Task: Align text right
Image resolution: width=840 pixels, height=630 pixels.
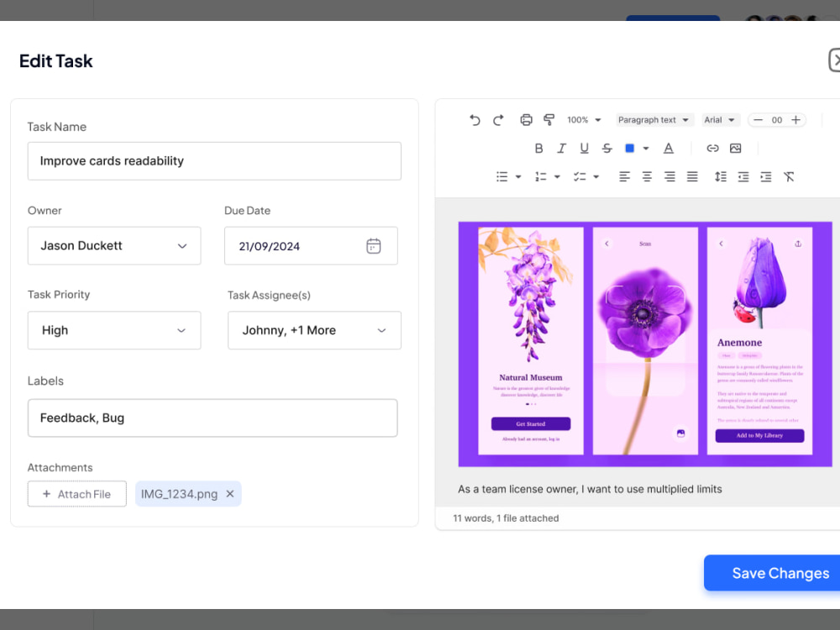Action: click(669, 176)
